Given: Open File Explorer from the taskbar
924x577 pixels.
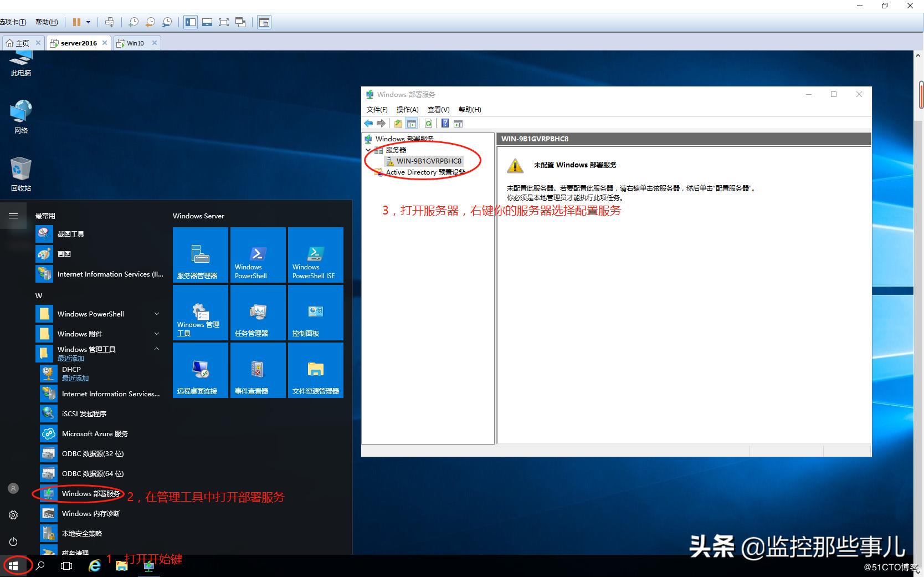Looking at the screenshot, I should 121,566.
